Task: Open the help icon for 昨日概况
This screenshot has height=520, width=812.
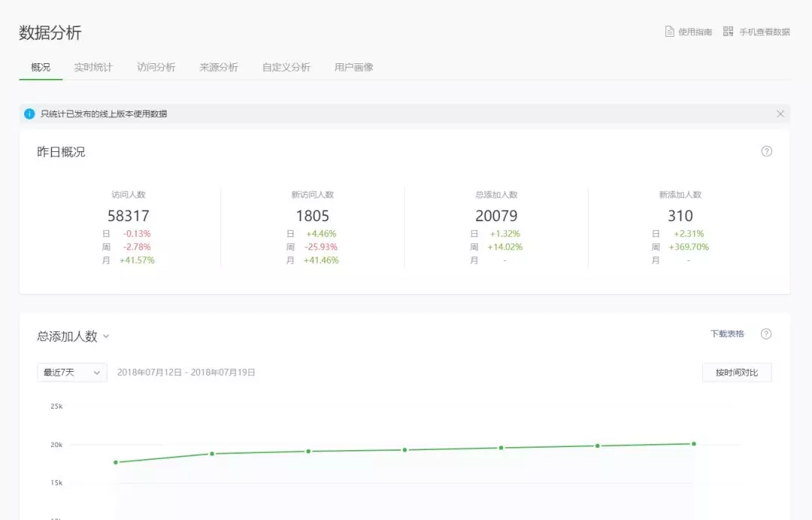Action: click(x=766, y=151)
